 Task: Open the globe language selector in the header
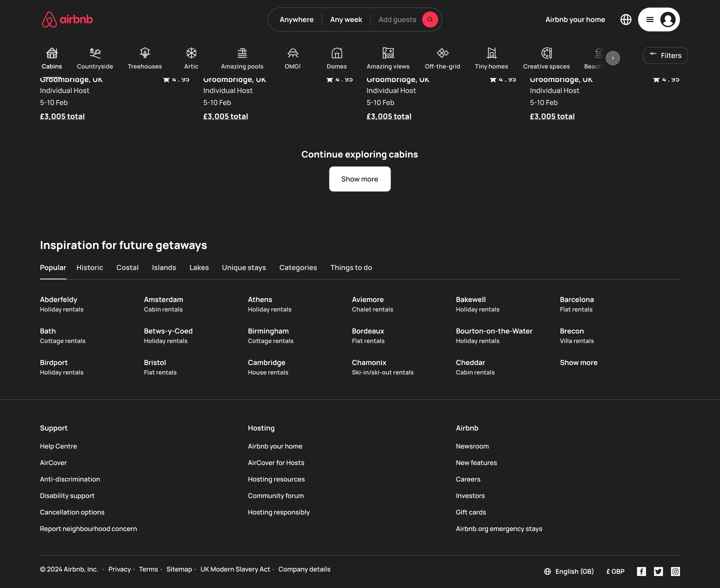[626, 19]
